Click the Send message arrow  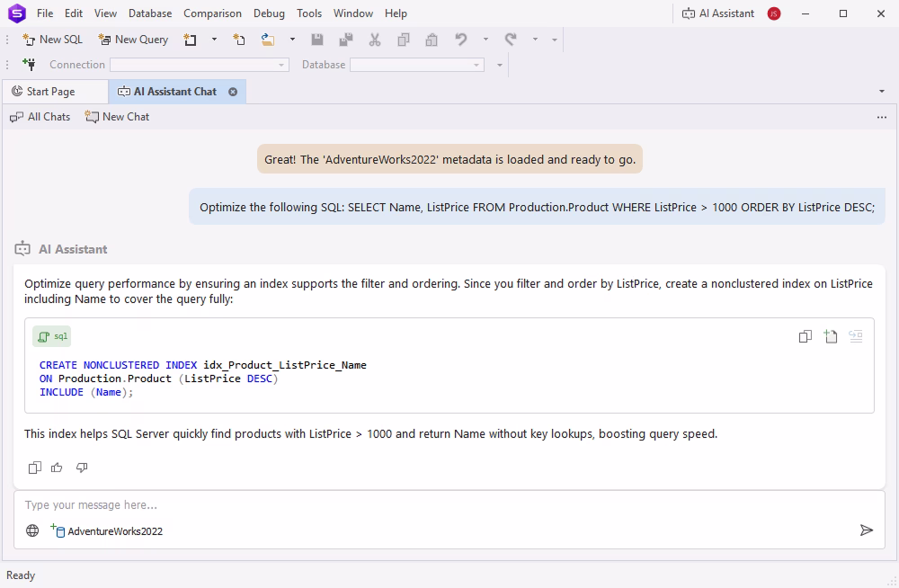pyautogui.click(x=867, y=530)
